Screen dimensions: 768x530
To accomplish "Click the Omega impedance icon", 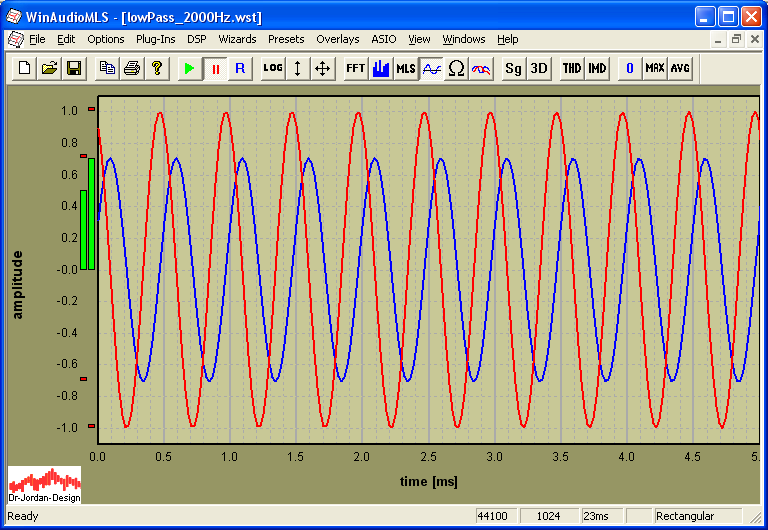I will 456,68.
